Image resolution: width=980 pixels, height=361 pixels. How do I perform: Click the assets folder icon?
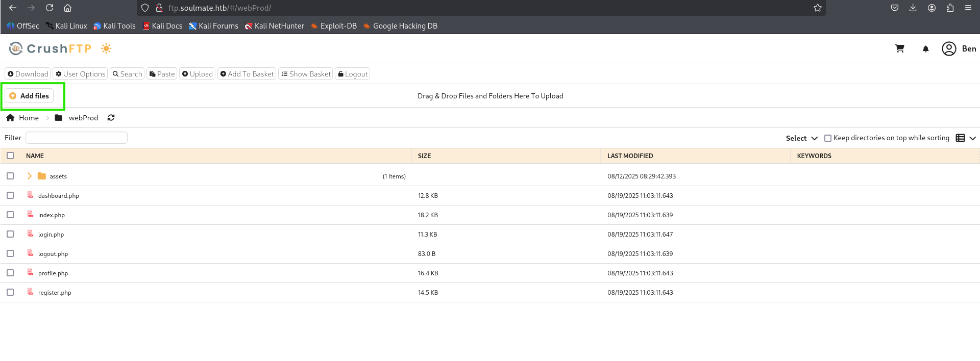pyautogui.click(x=42, y=176)
